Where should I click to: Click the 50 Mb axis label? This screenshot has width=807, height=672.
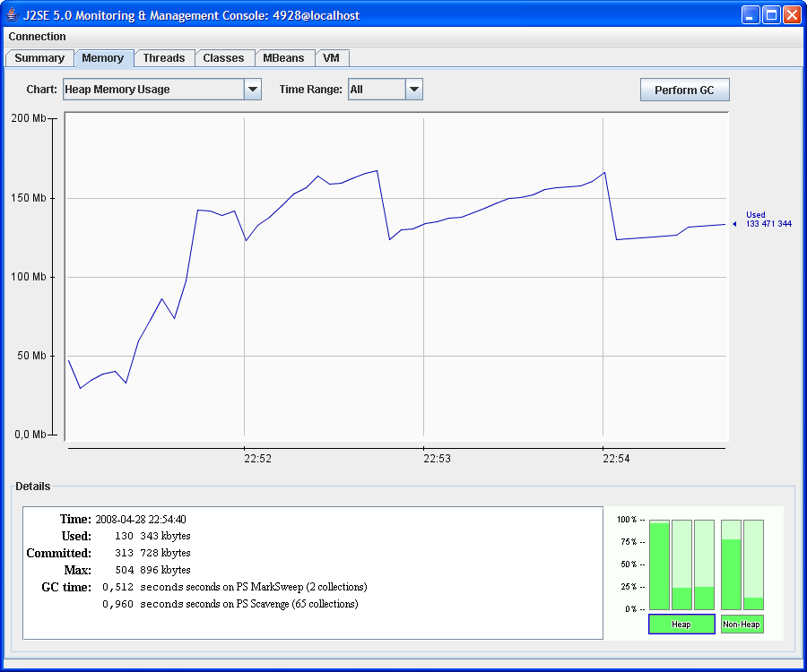(x=31, y=356)
